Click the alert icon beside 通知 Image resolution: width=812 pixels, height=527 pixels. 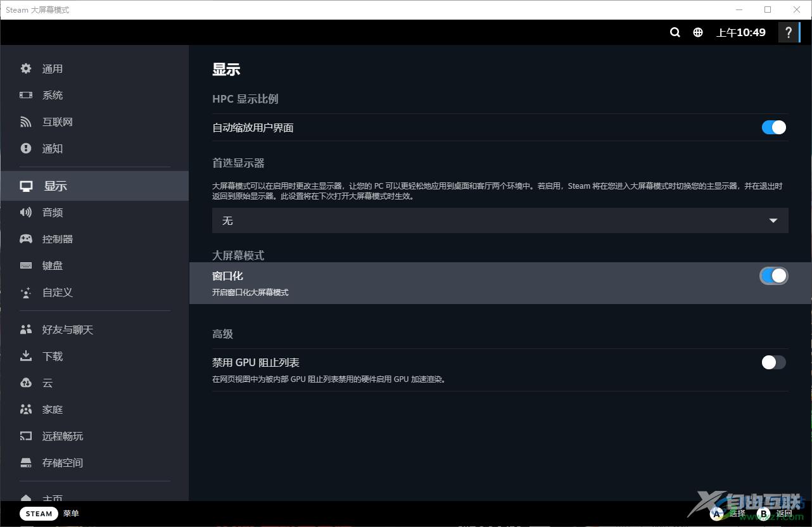(26, 148)
